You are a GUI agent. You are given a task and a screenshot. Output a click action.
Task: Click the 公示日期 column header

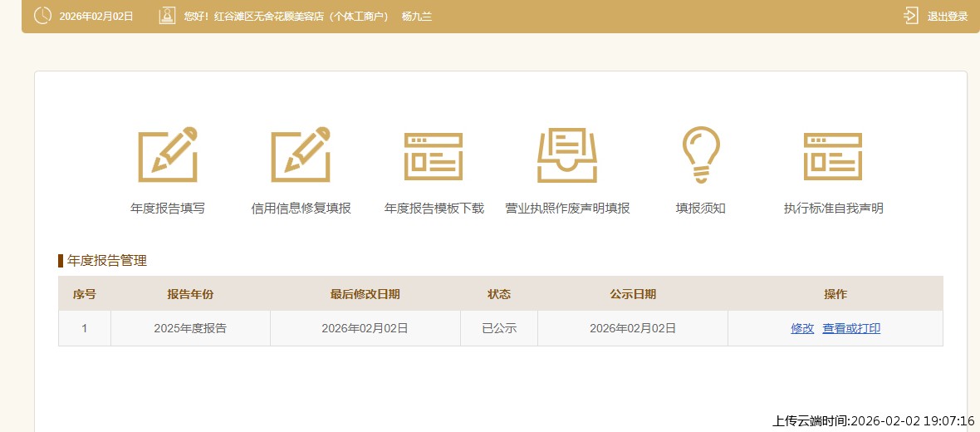pyautogui.click(x=633, y=294)
